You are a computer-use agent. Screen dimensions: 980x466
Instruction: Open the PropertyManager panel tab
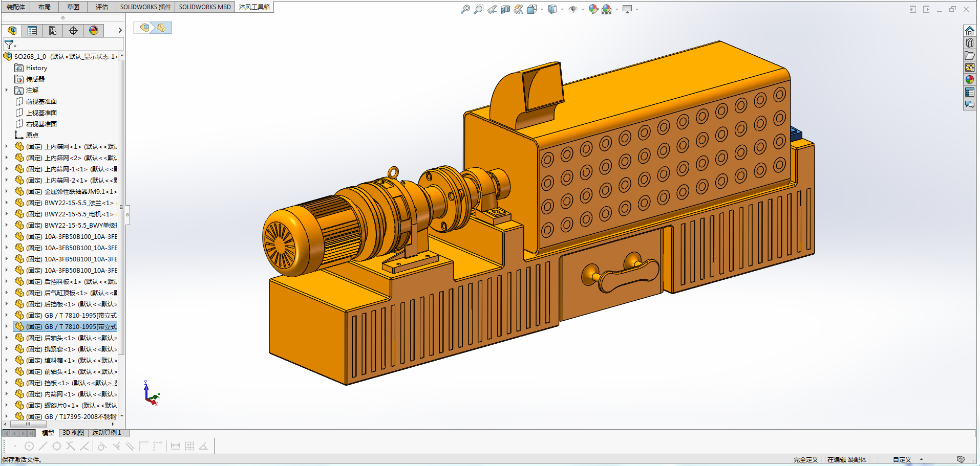pyautogui.click(x=32, y=30)
